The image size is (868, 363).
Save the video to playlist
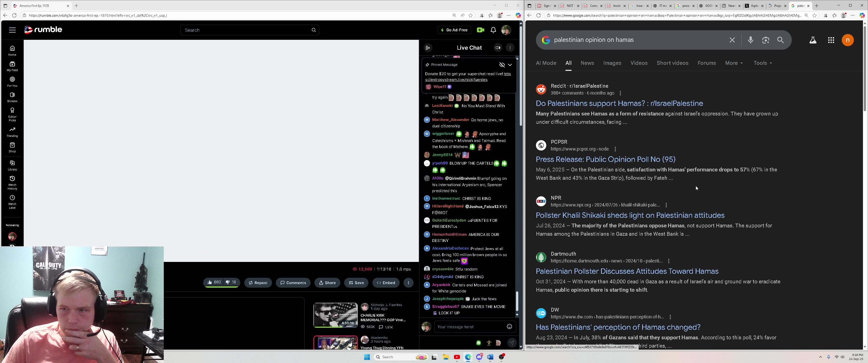click(x=356, y=283)
